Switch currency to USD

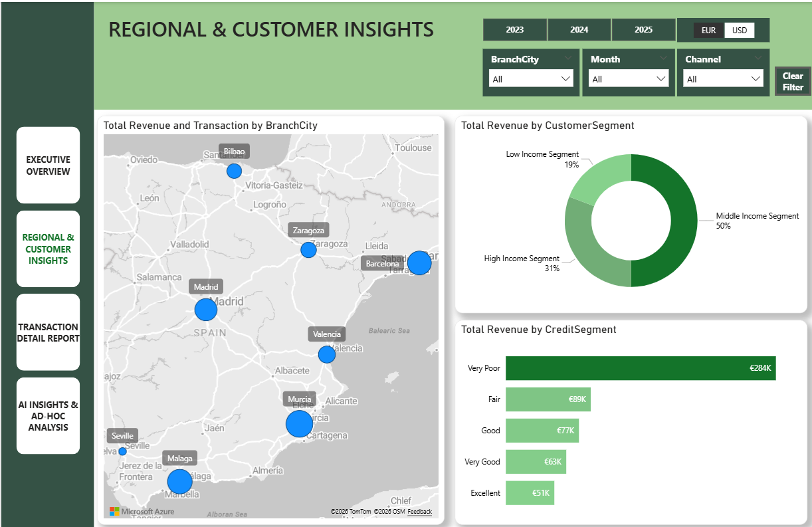[739, 31]
